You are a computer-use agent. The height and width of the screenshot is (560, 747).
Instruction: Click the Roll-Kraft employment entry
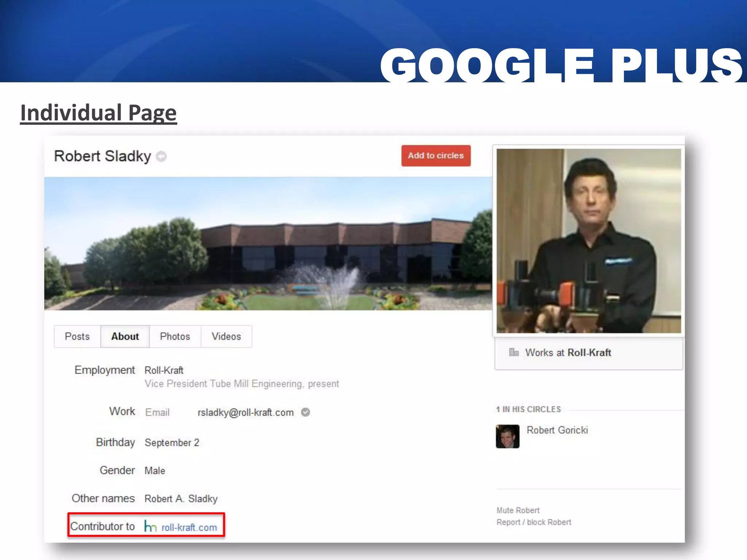coord(164,370)
